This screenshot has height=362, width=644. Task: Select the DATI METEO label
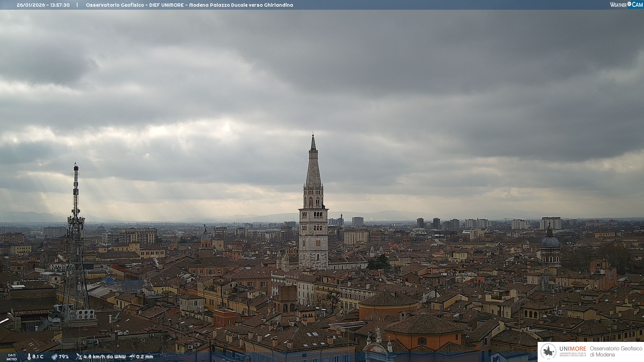point(12,357)
